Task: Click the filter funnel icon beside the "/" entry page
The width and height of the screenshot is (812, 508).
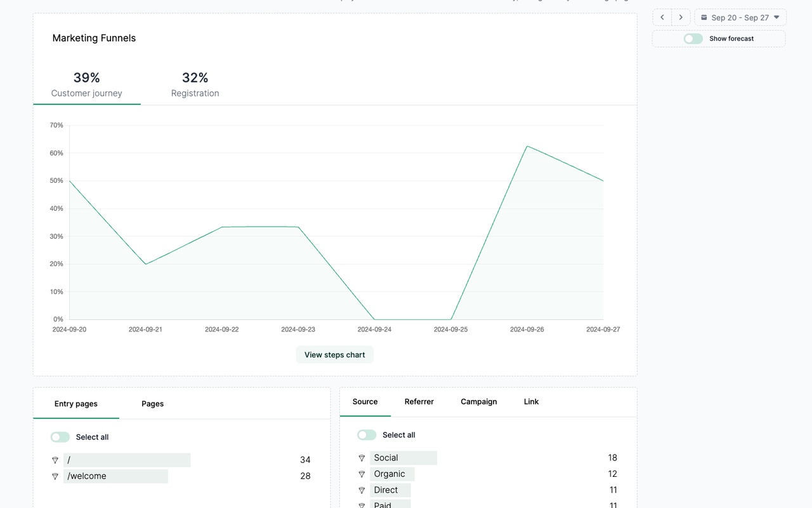Action: coord(55,460)
